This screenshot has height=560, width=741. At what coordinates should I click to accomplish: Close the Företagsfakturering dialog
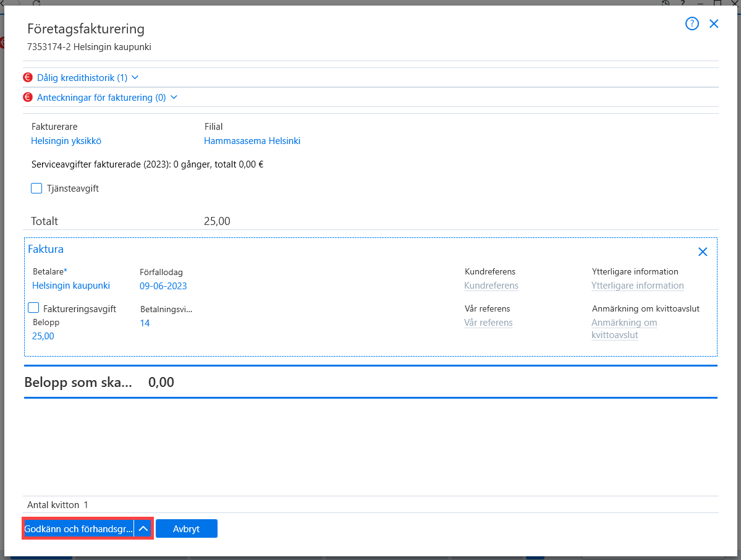coord(714,23)
